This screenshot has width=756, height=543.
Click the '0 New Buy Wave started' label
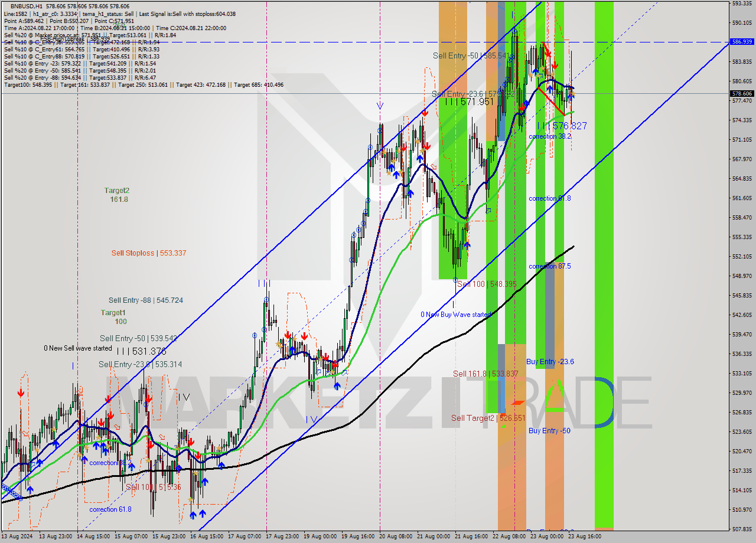point(455,315)
